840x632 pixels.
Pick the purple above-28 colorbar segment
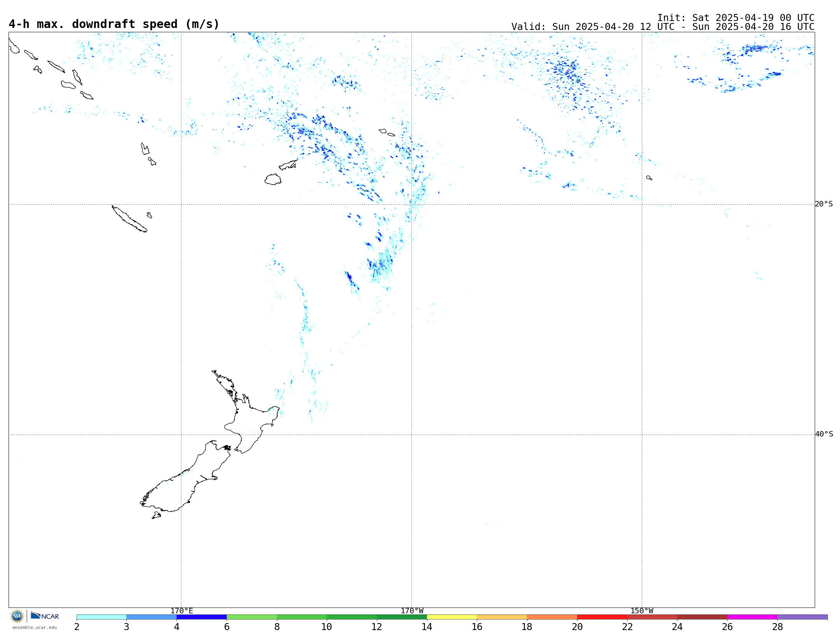click(803, 617)
